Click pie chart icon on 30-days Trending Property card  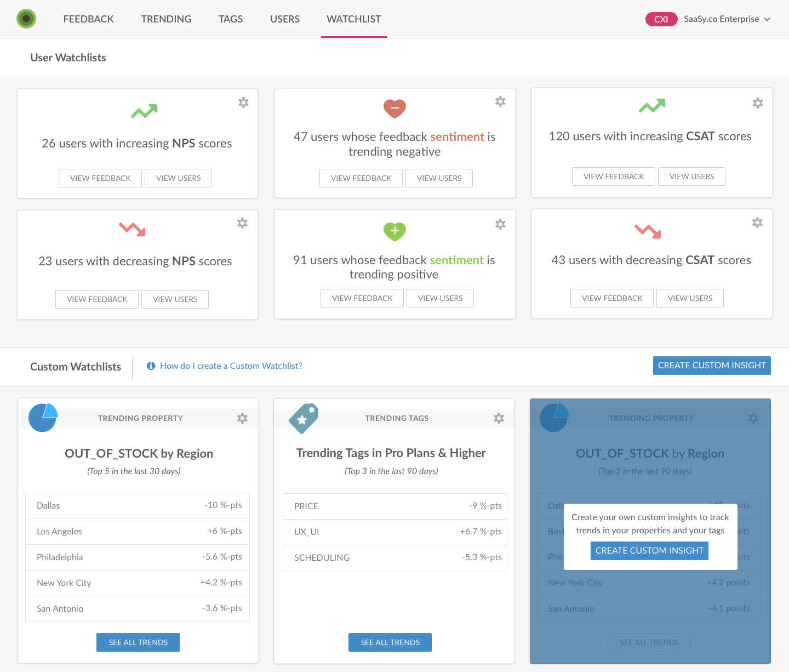(x=43, y=418)
